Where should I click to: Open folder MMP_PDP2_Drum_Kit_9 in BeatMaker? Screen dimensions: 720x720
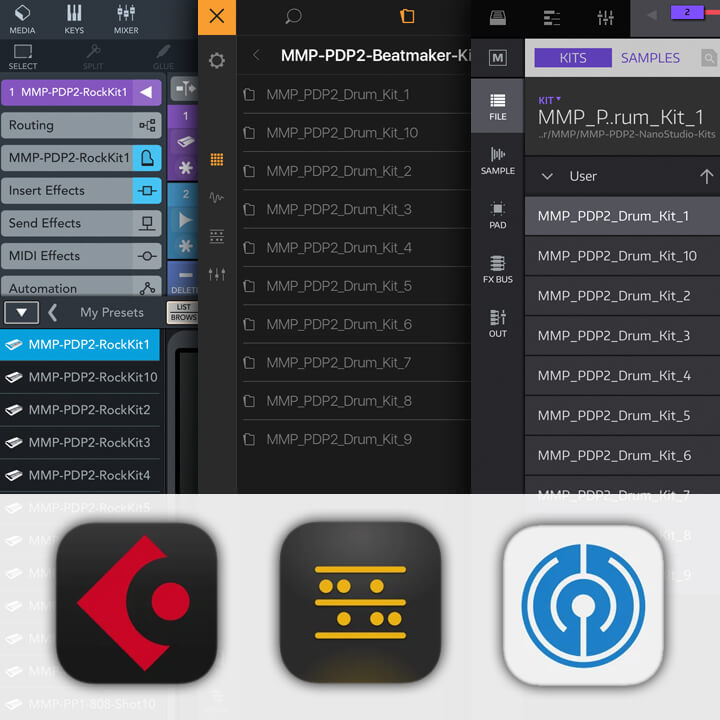pyautogui.click(x=356, y=440)
